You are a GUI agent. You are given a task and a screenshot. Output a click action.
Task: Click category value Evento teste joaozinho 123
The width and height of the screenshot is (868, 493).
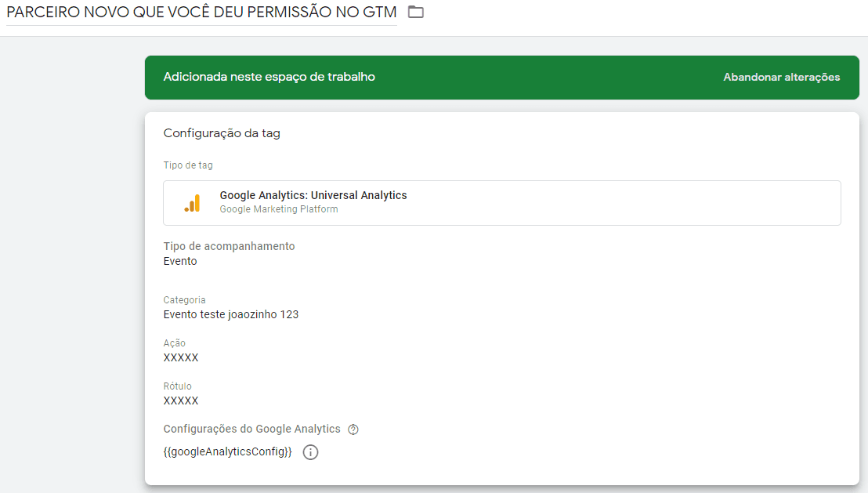tap(231, 314)
